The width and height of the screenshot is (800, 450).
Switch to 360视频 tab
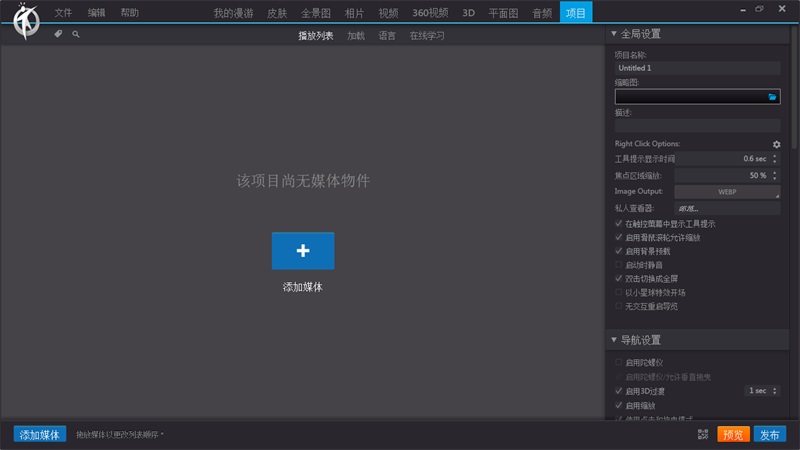[430, 13]
